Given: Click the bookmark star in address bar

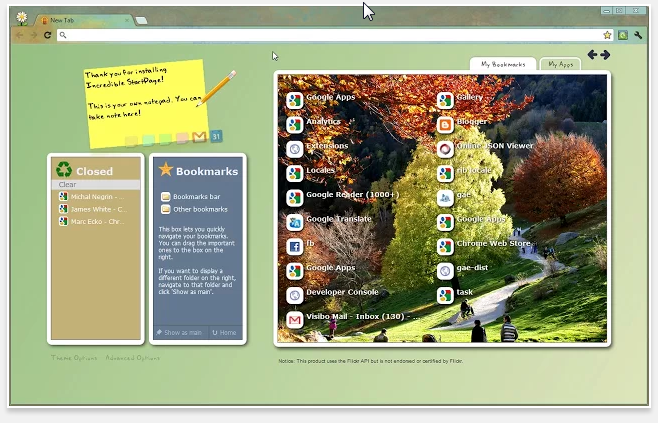Looking at the screenshot, I should [607, 35].
